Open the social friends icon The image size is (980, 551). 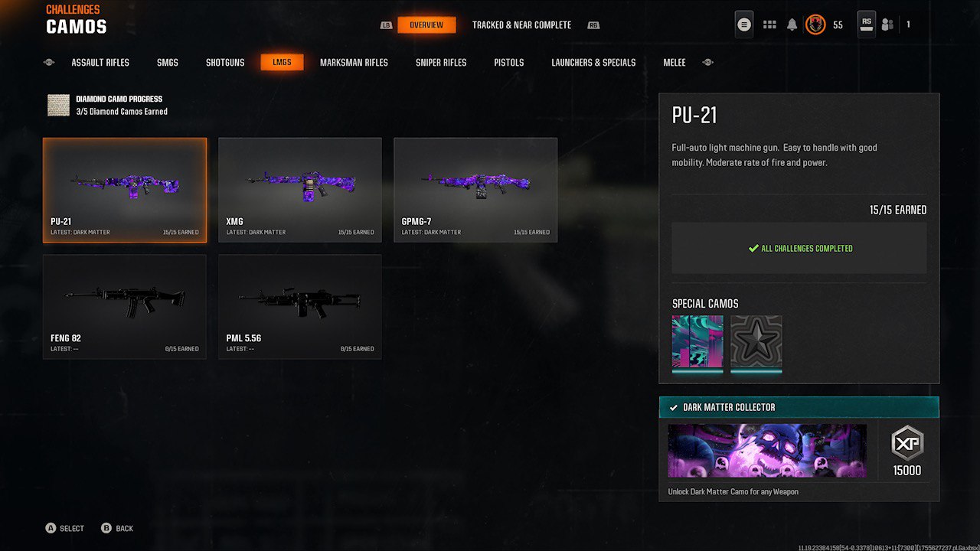coord(887,25)
